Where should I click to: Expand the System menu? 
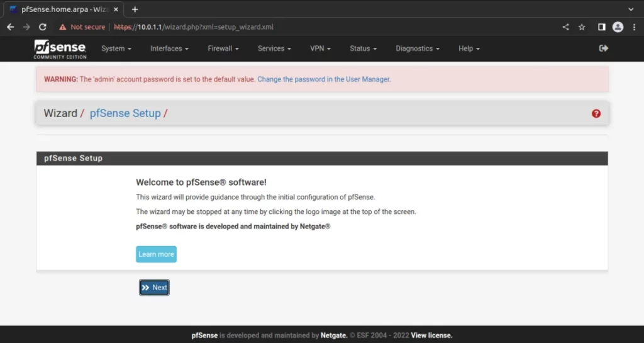tap(116, 48)
